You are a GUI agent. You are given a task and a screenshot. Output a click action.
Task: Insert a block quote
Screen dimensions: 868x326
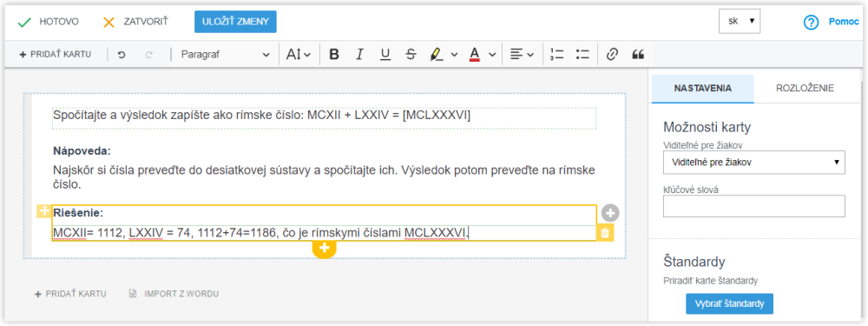coord(638,54)
